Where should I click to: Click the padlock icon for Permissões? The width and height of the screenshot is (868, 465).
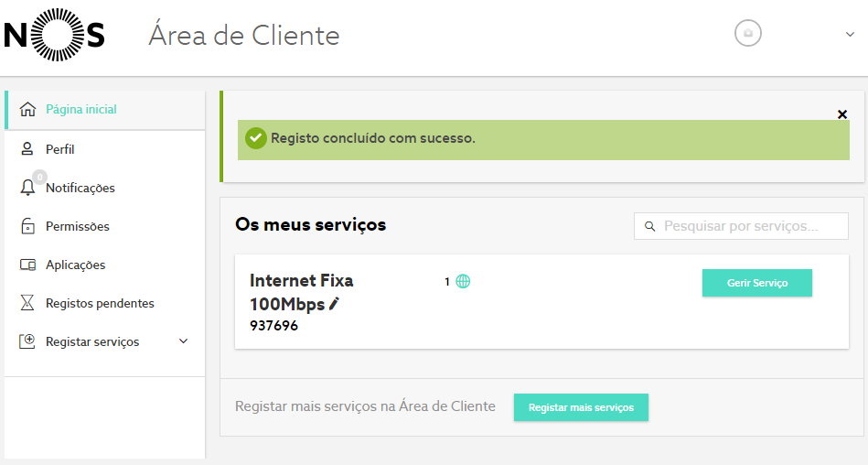point(27,225)
